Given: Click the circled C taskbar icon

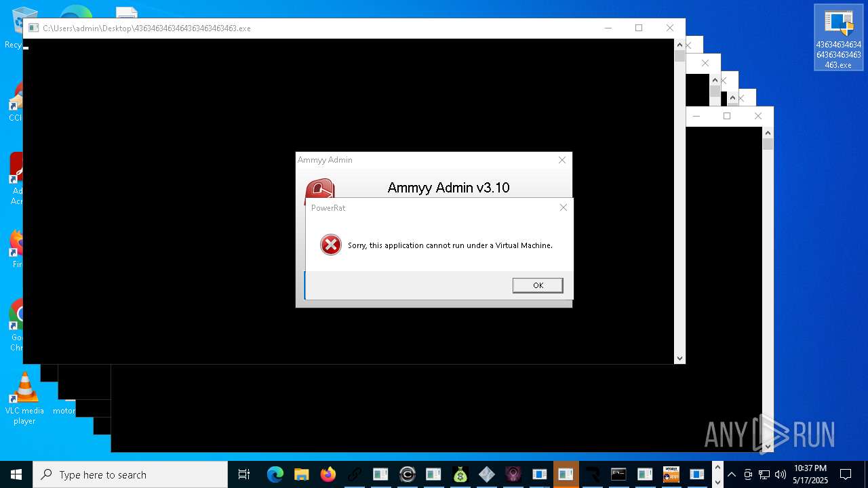Looking at the screenshot, I should [x=407, y=474].
